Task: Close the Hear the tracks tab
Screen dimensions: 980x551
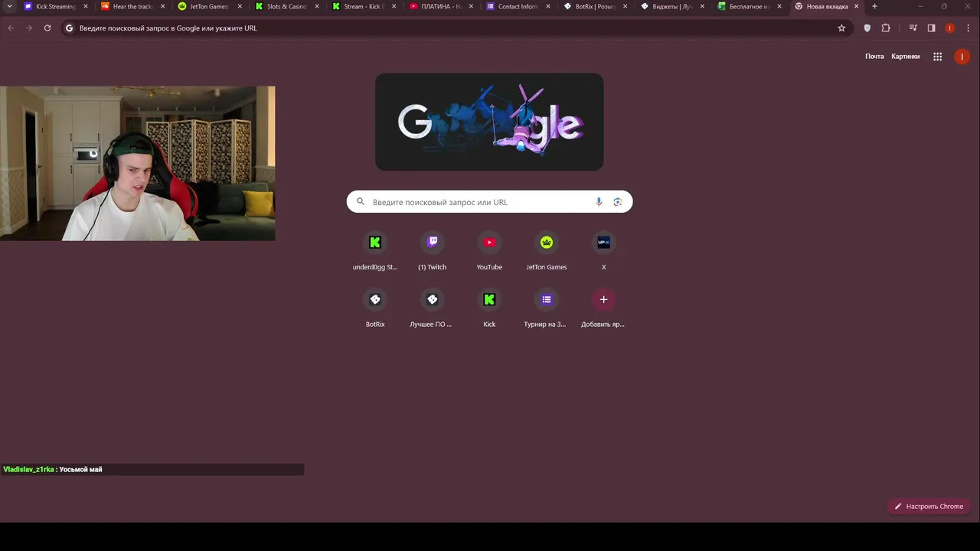Action: pos(162,6)
